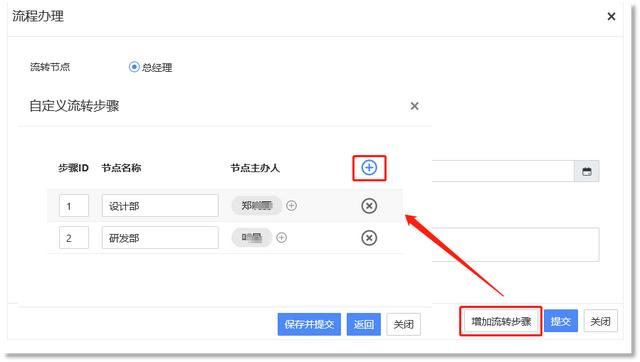Click 保存并提交 button

click(309, 324)
